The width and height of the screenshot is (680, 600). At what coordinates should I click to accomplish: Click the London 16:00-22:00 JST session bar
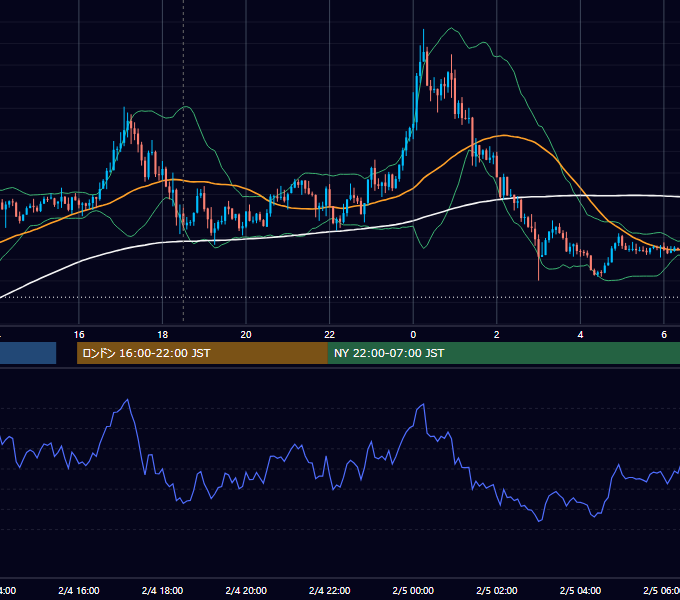pyautogui.click(x=202, y=353)
